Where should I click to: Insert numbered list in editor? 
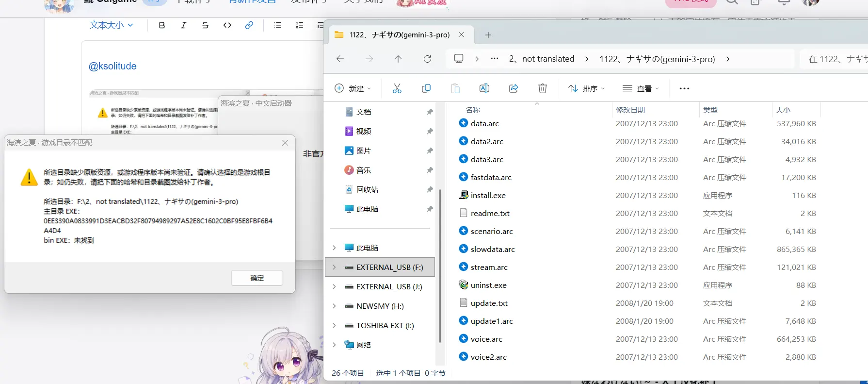click(x=299, y=25)
